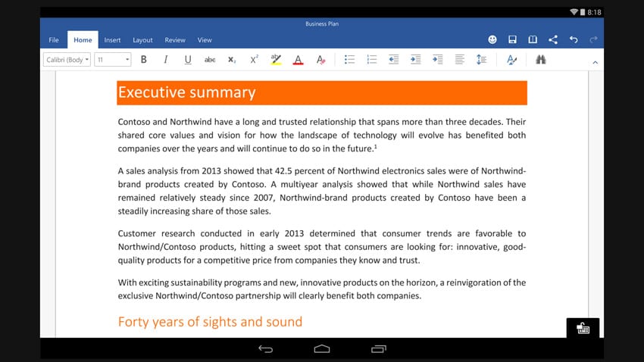Undo the last action
644x362 pixels.
[x=574, y=39]
